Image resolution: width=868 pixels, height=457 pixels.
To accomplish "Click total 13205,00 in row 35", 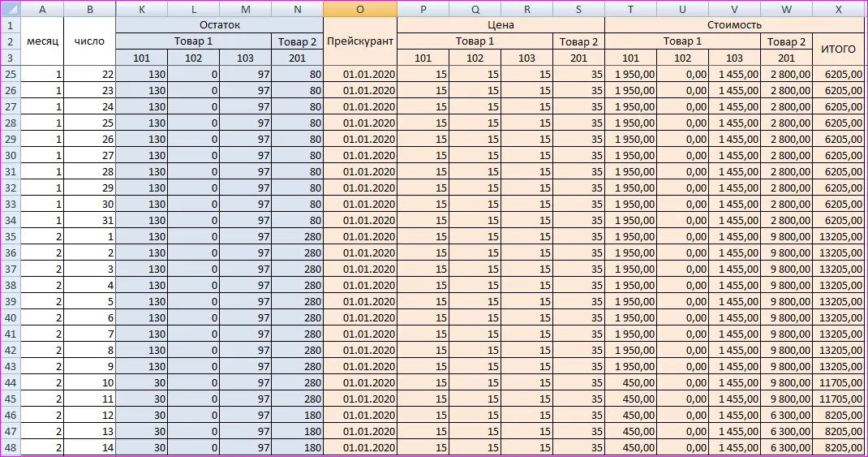I will 838,236.
